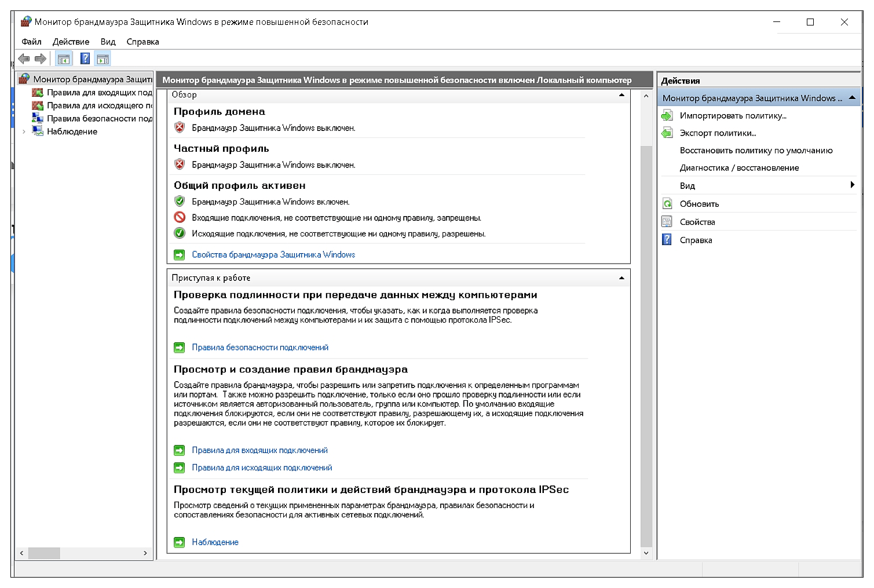Click the Forward arrow toolbar icon
Viewport: 874px width, 588px height.
(40, 59)
